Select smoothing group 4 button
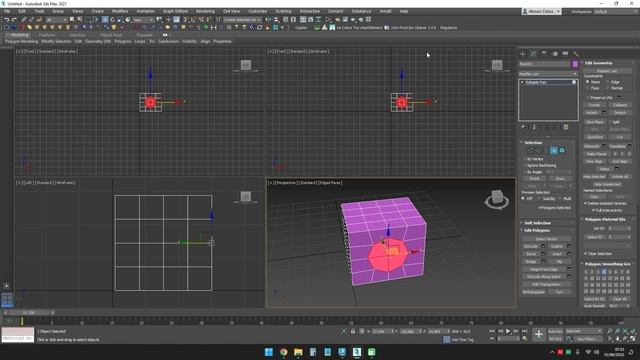Image resolution: width=640 pixels, height=360 pixels. pyautogui.click(x=604, y=272)
